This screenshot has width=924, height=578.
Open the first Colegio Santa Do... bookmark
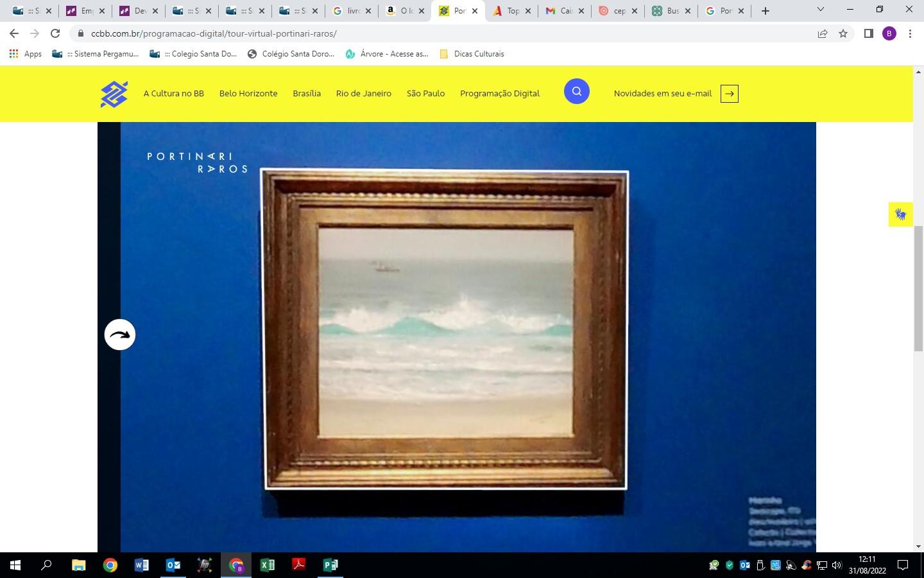[x=193, y=54]
